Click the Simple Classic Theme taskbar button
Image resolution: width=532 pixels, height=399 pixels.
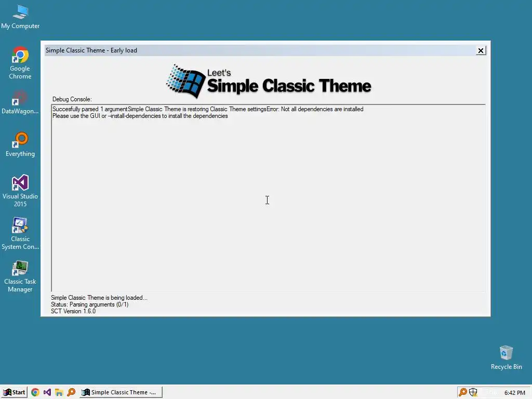(x=121, y=392)
